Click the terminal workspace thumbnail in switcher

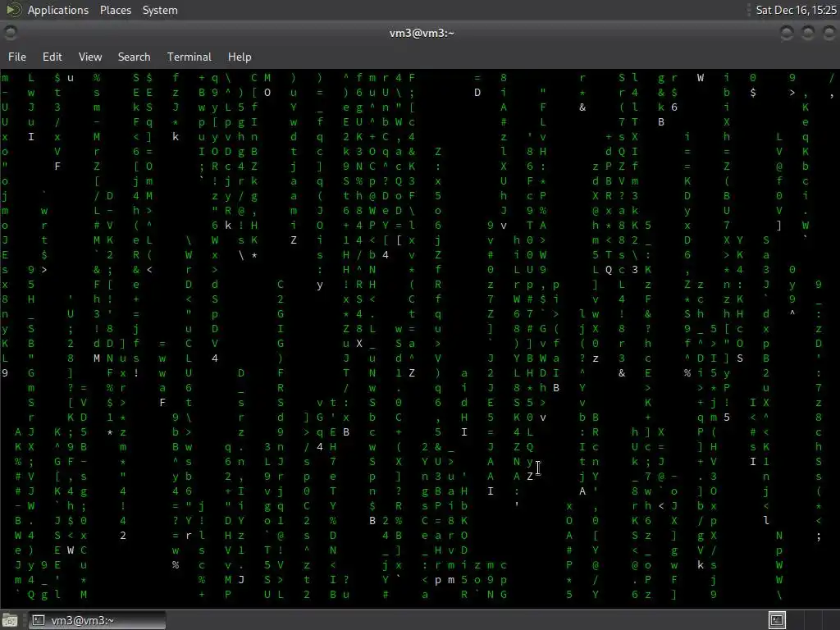[778, 620]
